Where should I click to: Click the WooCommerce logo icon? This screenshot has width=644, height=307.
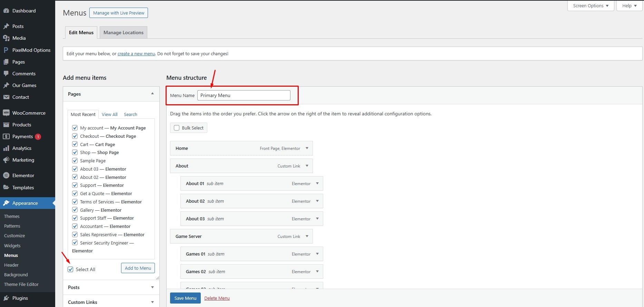pyautogui.click(x=6, y=113)
